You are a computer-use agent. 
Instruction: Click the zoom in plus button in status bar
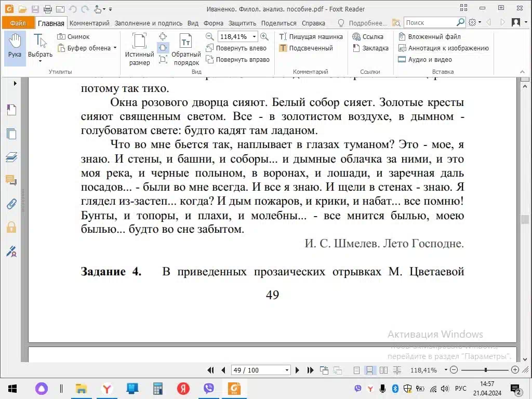coord(515,370)
